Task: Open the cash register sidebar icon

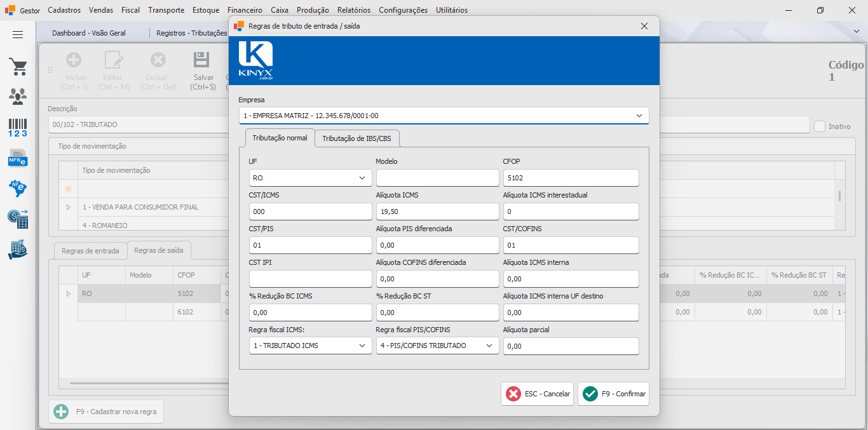Action: (x=18, y=219)
